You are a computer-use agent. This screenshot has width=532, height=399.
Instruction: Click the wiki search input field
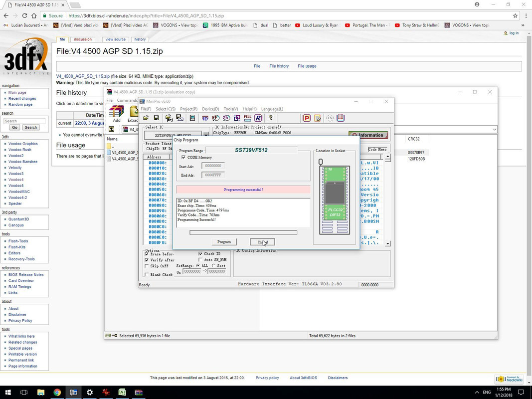(x=24, y=121)
